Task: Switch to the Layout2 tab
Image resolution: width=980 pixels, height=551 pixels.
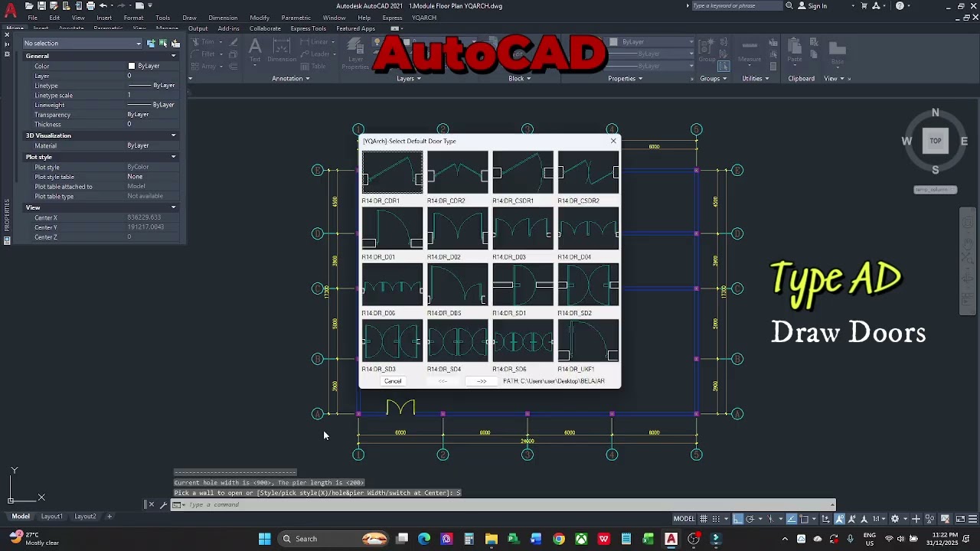Action: [x=85, y=517]
